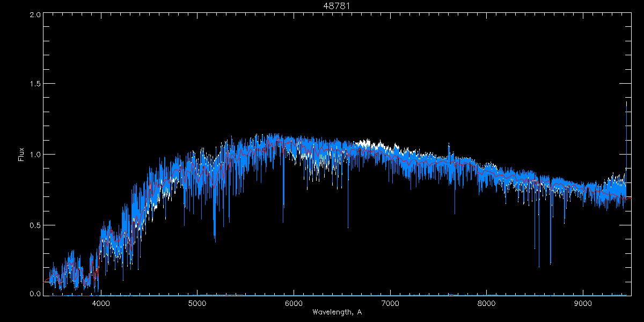This screenshot has width=644, height=322.
Task: Select the 6000 x-axis tick label
Action: click(x=294, y=303)
